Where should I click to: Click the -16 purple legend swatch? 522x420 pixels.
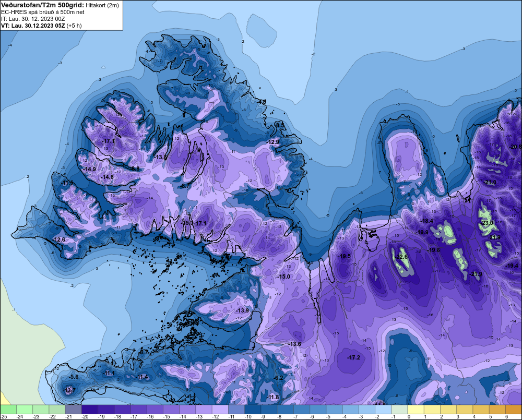point(155,409)
